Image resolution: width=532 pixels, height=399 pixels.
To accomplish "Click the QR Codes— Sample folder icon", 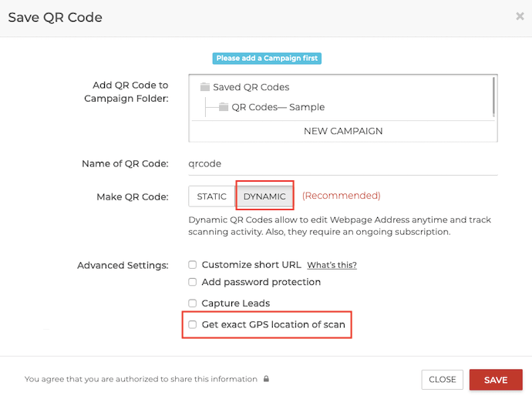I will tap(224, 107).
